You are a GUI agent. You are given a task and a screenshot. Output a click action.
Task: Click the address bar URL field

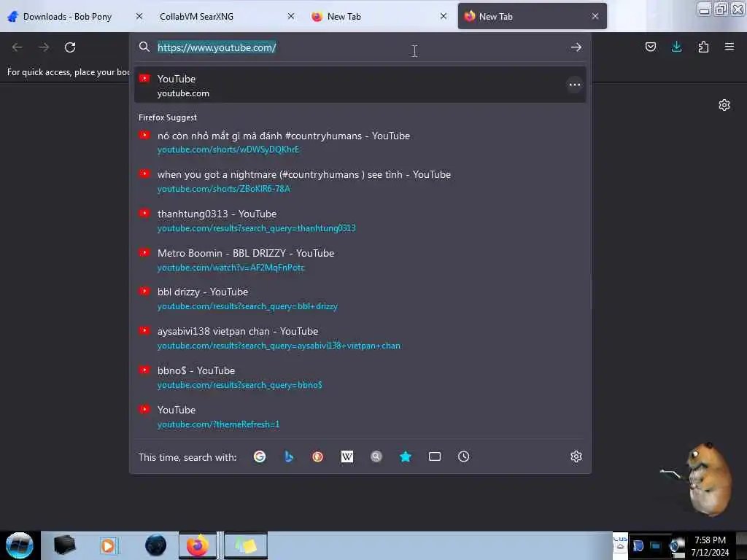point(360,47)
